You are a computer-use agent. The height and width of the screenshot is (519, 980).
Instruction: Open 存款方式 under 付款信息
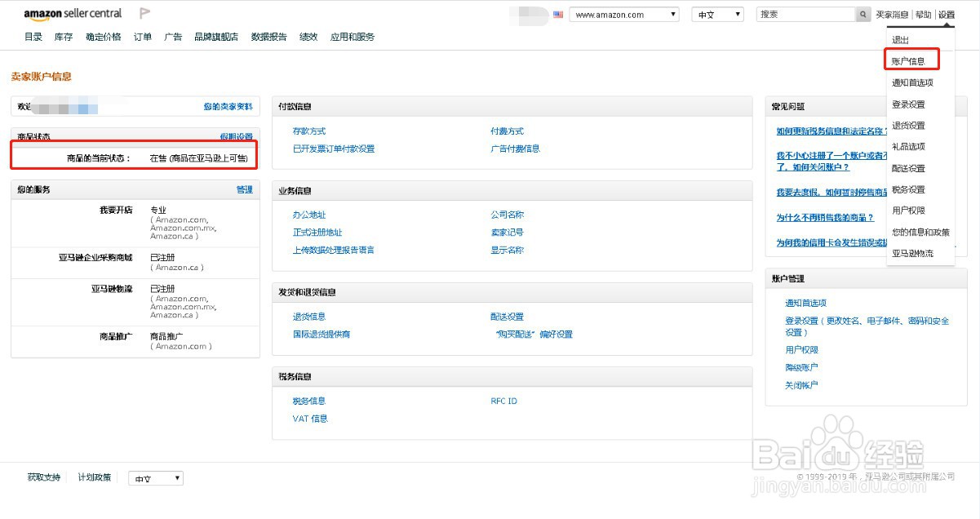click(308, 131)
